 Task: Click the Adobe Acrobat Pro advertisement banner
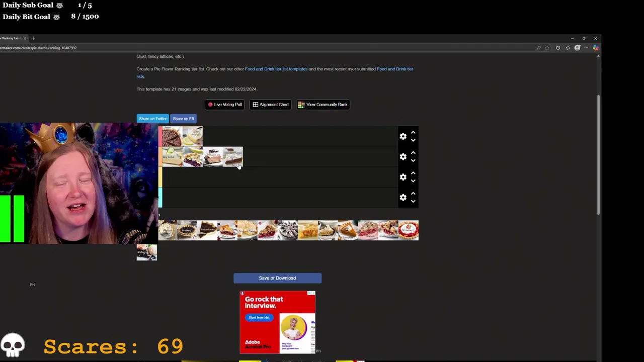(278, 322)
